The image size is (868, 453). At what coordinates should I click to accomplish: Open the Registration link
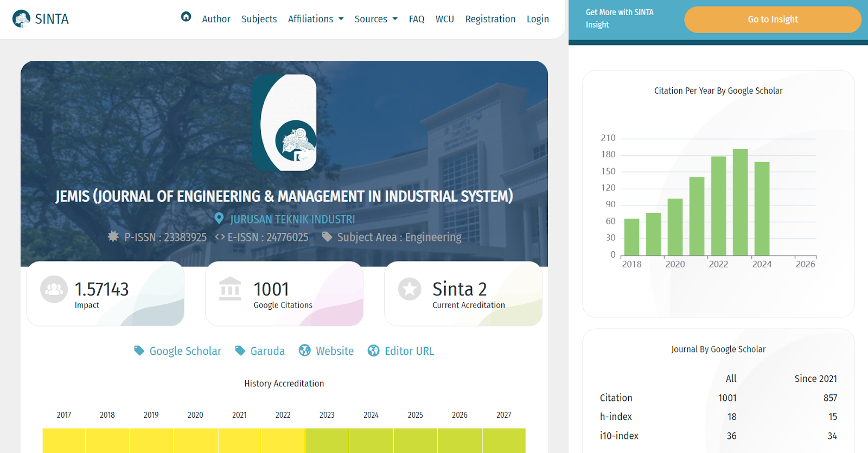click(x=490, y=19)
